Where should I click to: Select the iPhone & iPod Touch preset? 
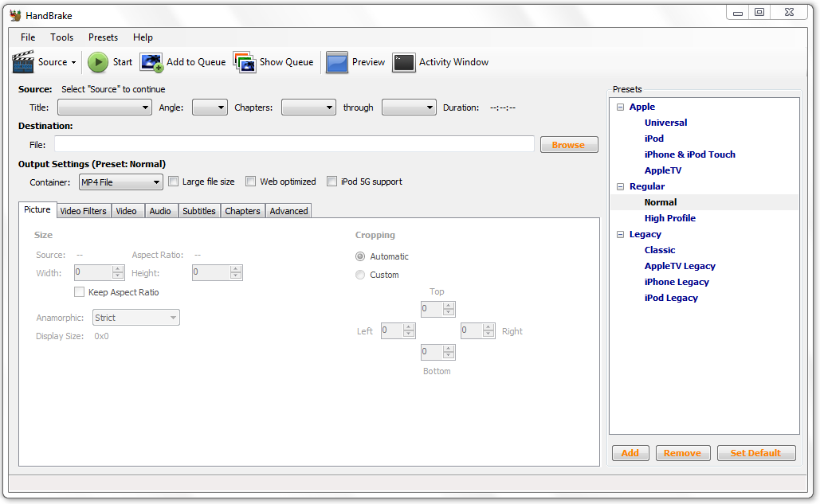coord(690,154)
